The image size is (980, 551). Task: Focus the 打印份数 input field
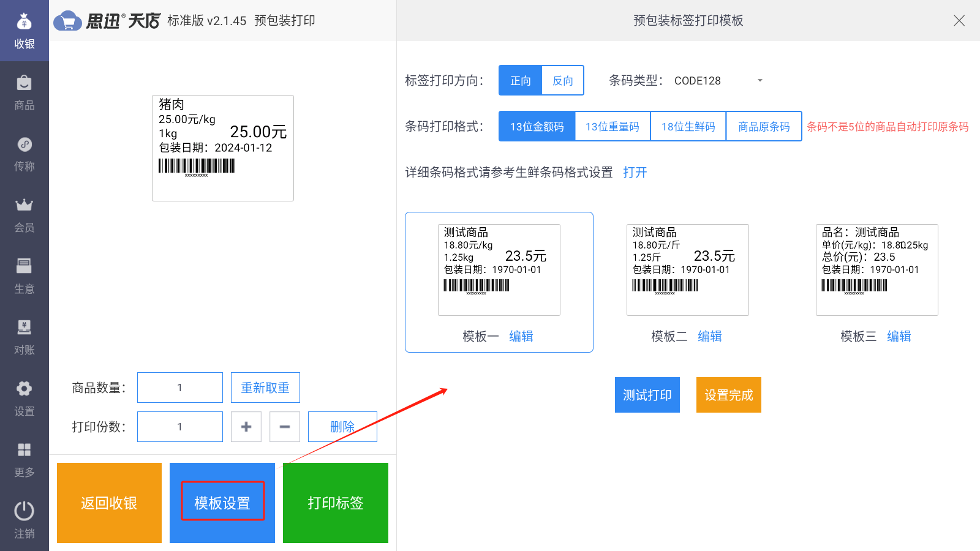point(180,427)
